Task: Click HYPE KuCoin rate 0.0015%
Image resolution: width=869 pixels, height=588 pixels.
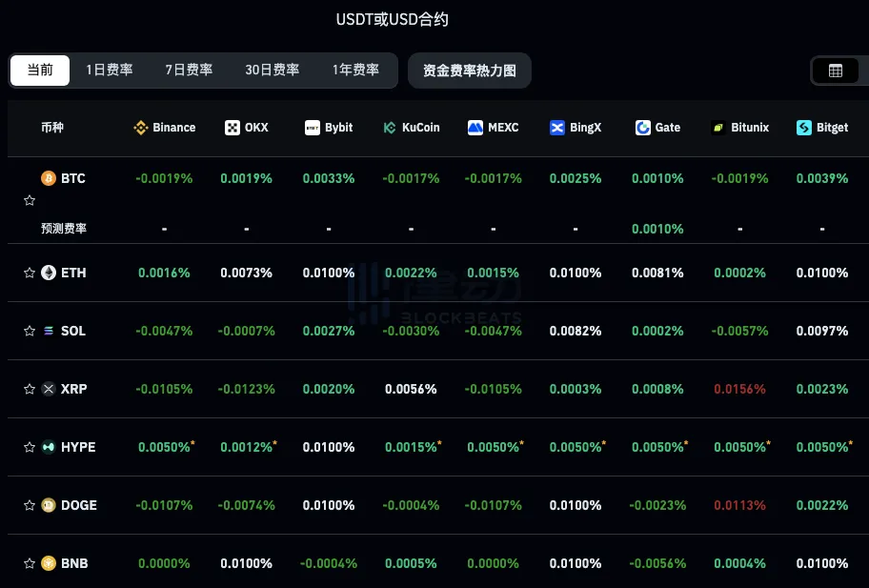Action: (413, 447)
